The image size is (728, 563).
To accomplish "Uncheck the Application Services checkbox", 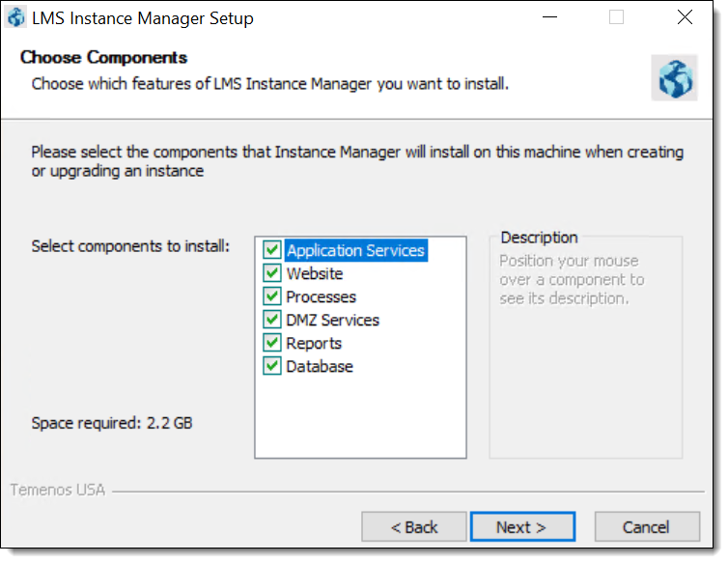I will coord(272,250).
